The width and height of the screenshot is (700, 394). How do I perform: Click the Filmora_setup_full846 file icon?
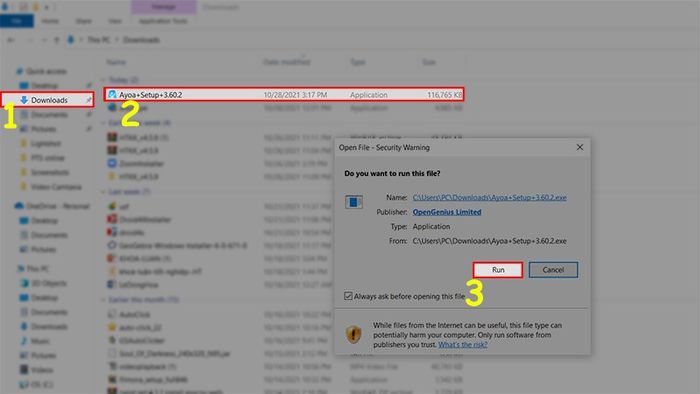(112, 380)
